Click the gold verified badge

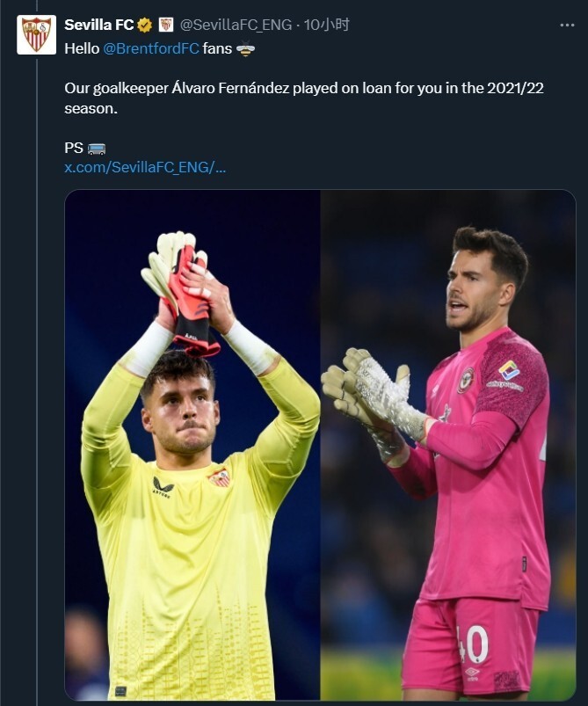tap(145, 25)
